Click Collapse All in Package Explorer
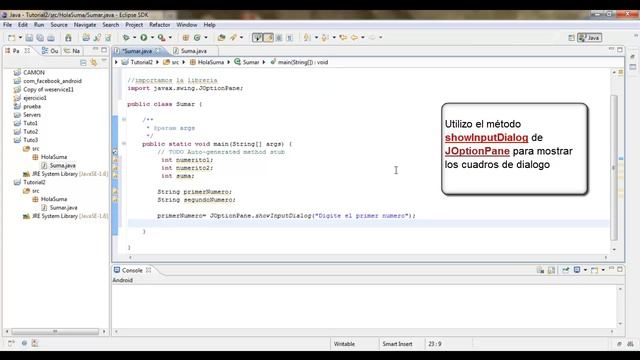Image resolution: width=640 pixels, height=360 pixels. [83, 62]
